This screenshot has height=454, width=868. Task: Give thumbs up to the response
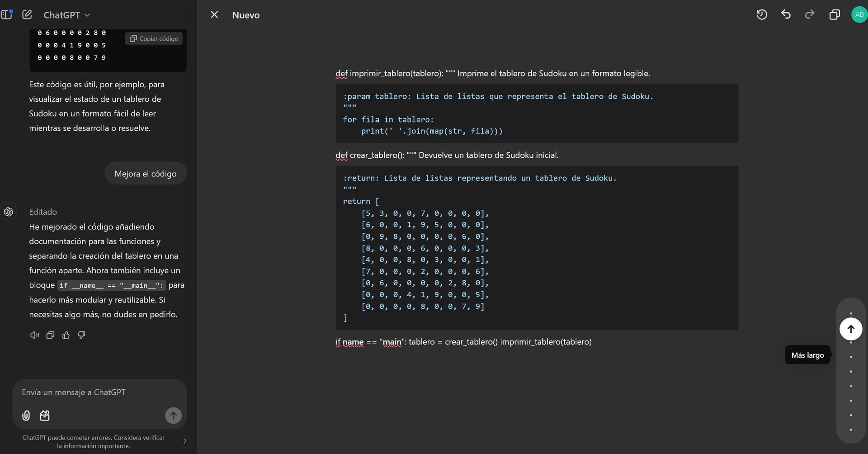[x=66, y=335]
